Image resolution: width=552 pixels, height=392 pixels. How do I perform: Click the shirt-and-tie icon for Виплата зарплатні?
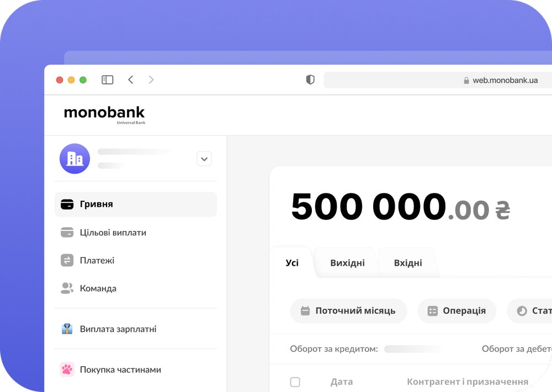[x=67, y=329]
